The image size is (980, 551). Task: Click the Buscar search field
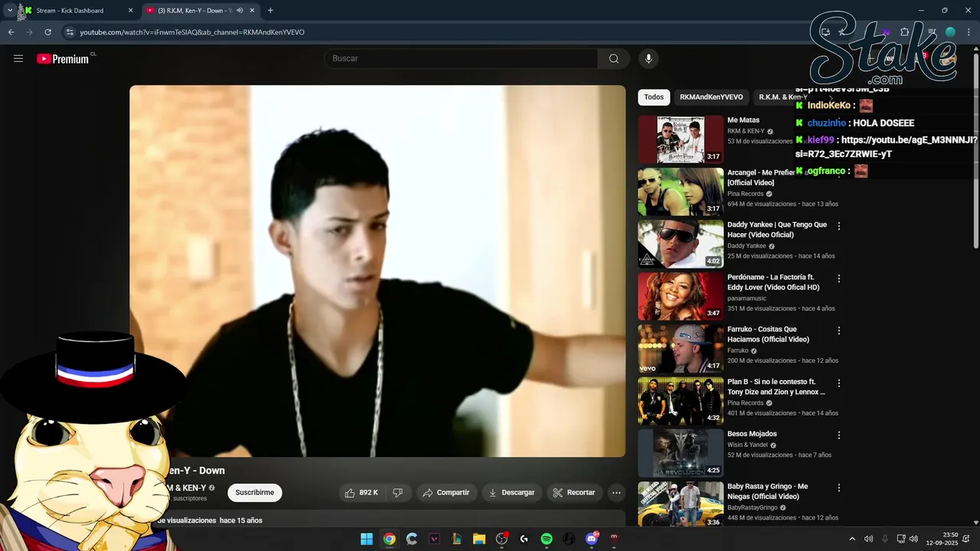click(462, 58)
